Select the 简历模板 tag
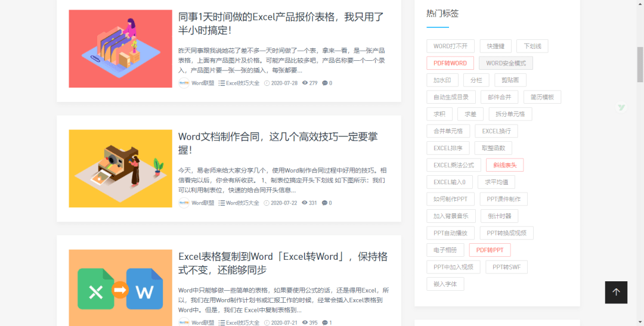The width and height of the screenshot is (644, 326). pos(542,97)
